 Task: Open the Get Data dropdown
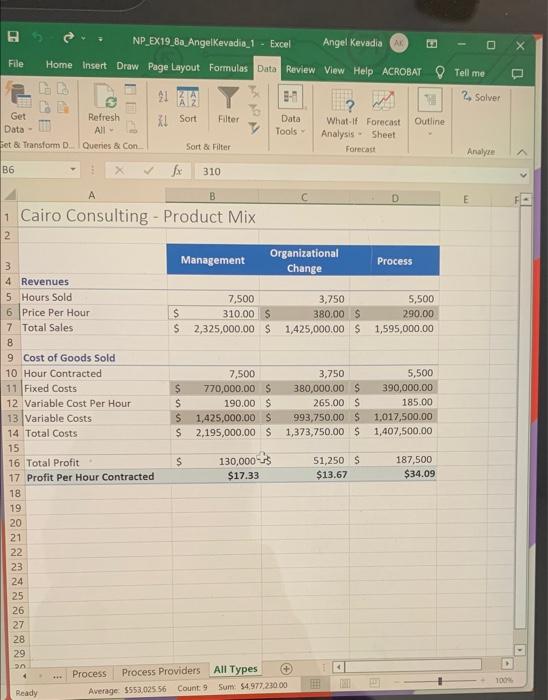pyautogui.click(x=18, y=109)
